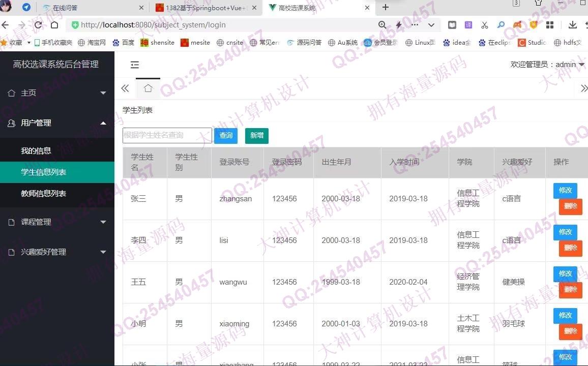Expand the address bar history chevron
This screenshot has width=588, height=366.
pyautogui.click(x=431, y=25)
